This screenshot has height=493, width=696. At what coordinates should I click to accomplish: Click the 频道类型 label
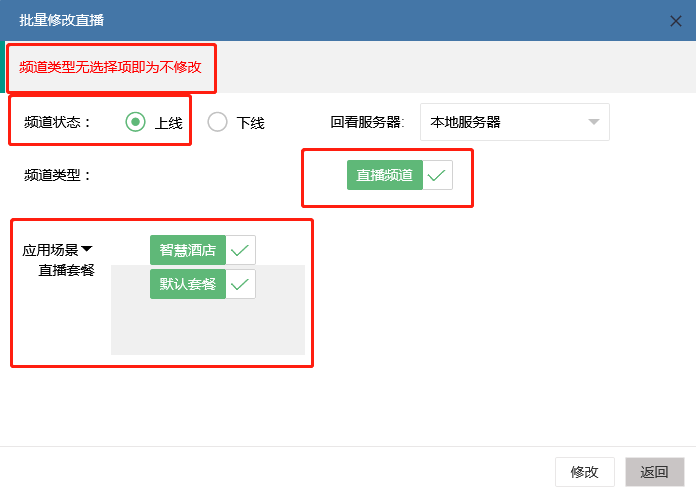click(57, 175)
